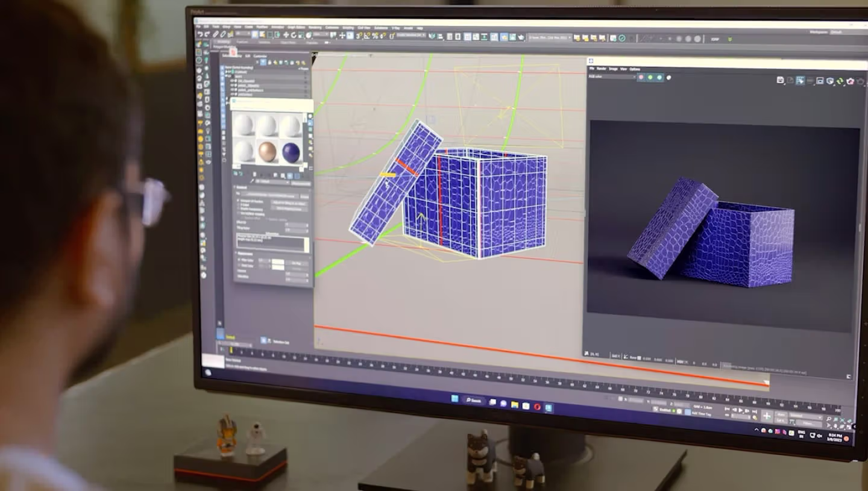The image size is (868, 491).
Task: Click the Windows Start button
Action: click(454, 399)
